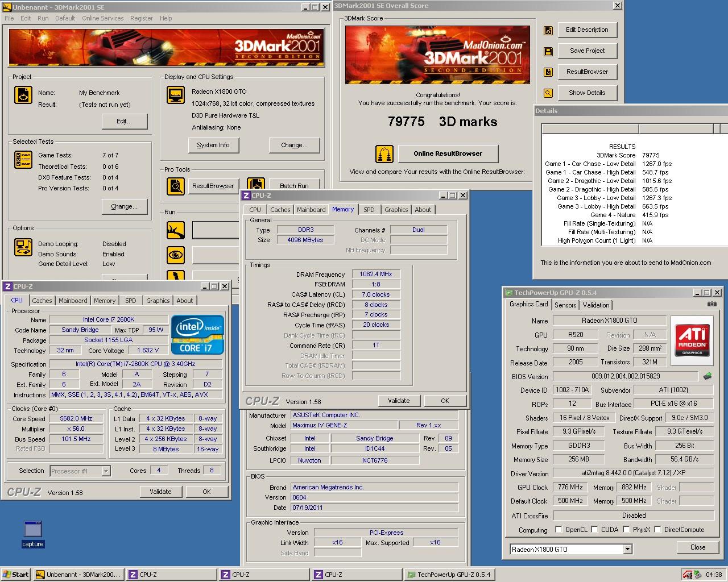
Task: Enable the DirectCompute checkbox in GPU-Z
Action: click(x=657, y=530)
